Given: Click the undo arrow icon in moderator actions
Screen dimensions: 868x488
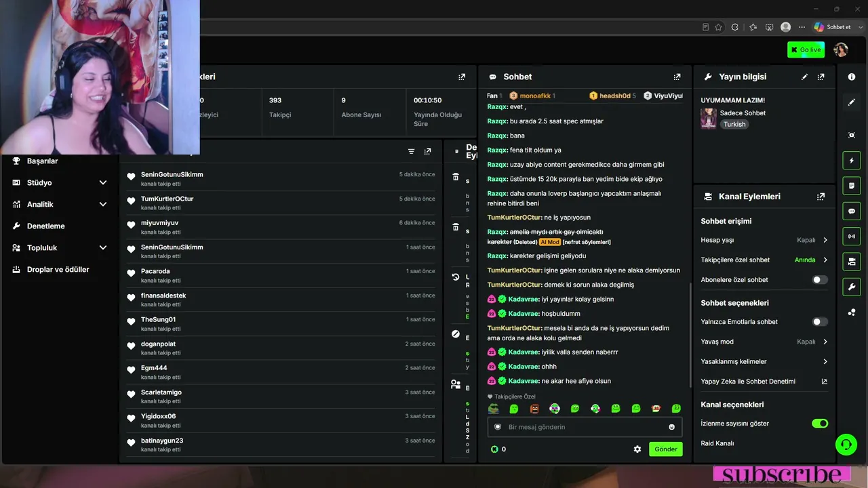Looking at the screenshot, I should [456, 277].
